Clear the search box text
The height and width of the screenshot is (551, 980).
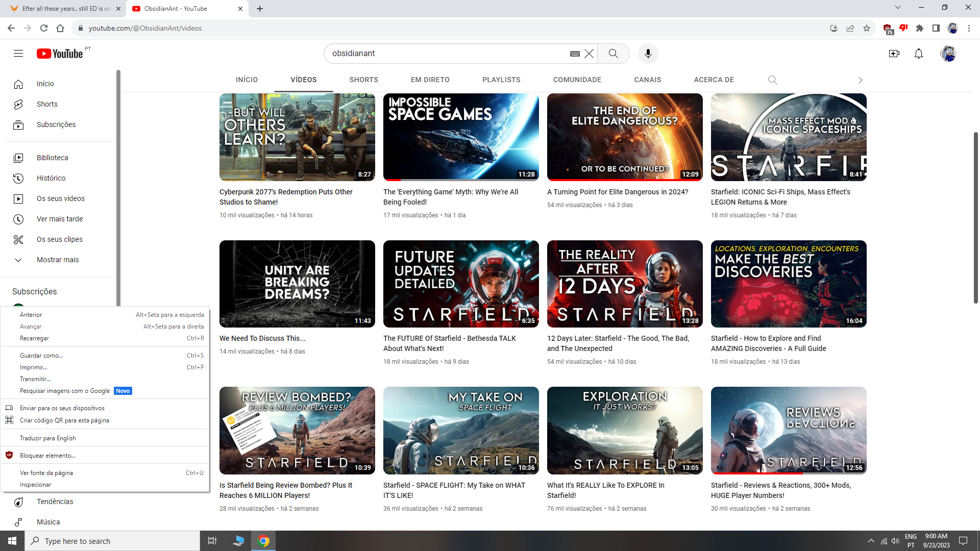(x=589, y=54)
